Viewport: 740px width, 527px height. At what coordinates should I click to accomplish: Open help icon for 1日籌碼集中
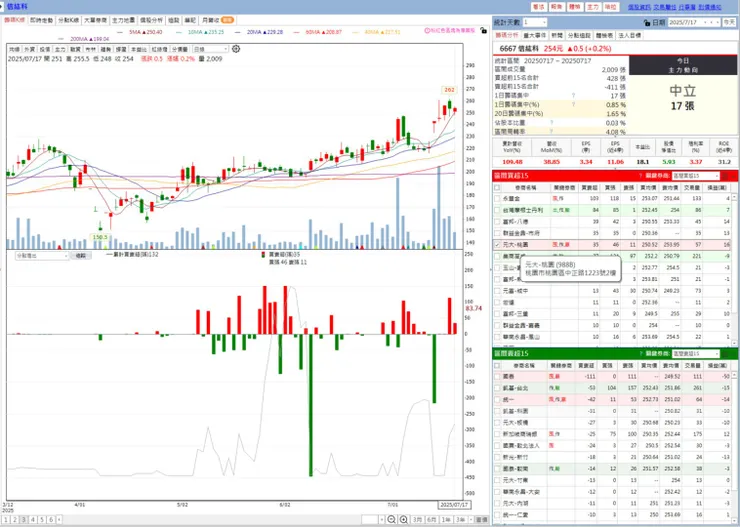574,96
